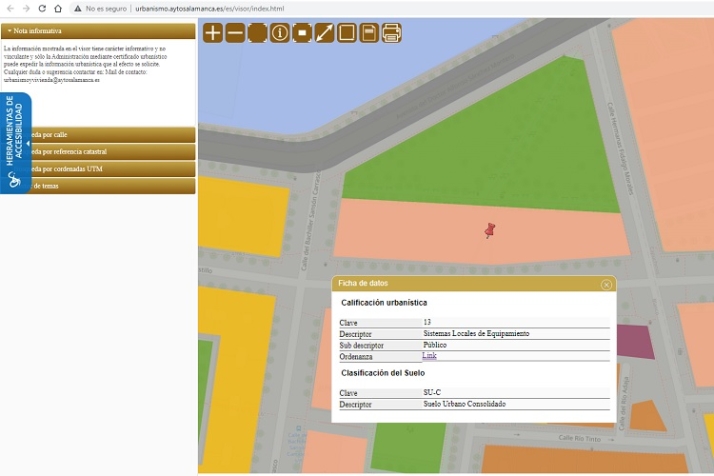Expand the search by calle panel

coord(110,134)
